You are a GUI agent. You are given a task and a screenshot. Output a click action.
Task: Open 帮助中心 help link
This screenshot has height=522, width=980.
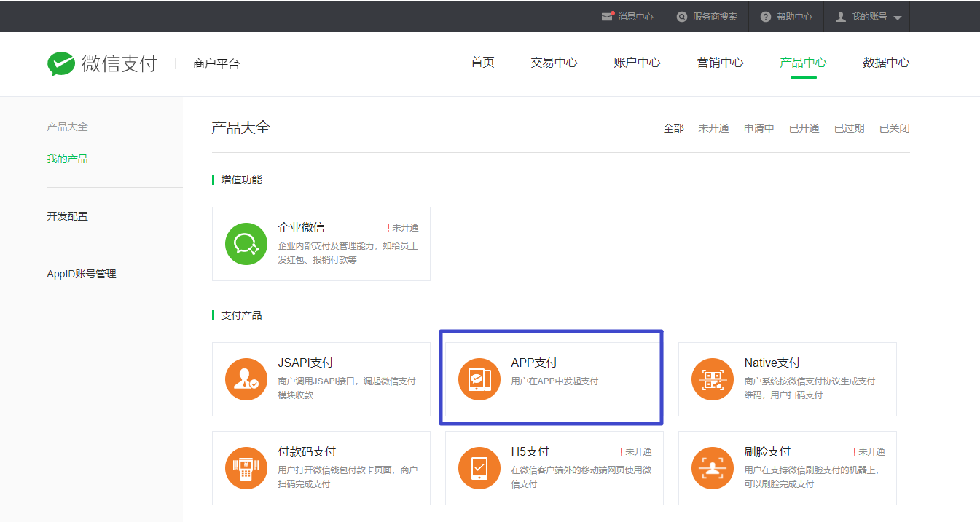[x=786, y=17]
